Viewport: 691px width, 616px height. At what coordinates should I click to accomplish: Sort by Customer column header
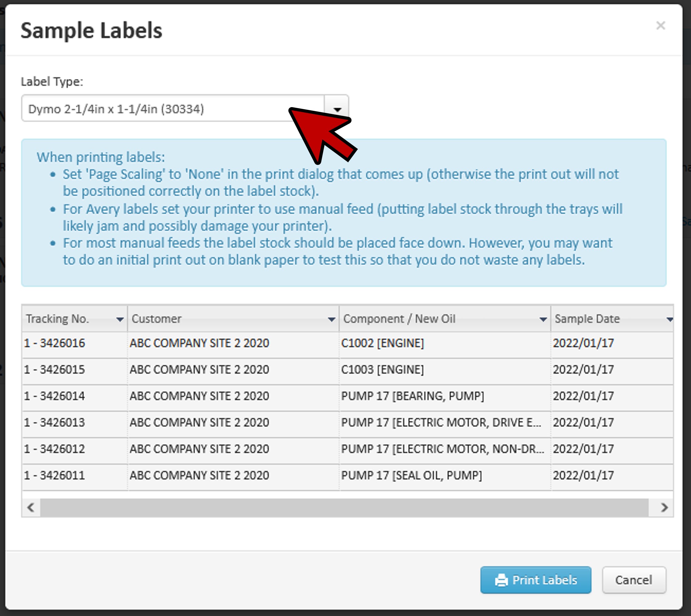(156, 319)
